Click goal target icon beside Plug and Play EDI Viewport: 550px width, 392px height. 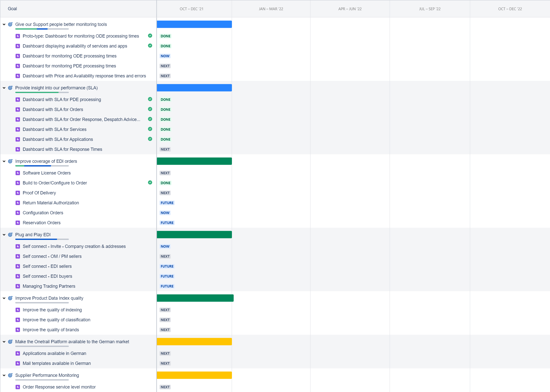tap(10, 235)
